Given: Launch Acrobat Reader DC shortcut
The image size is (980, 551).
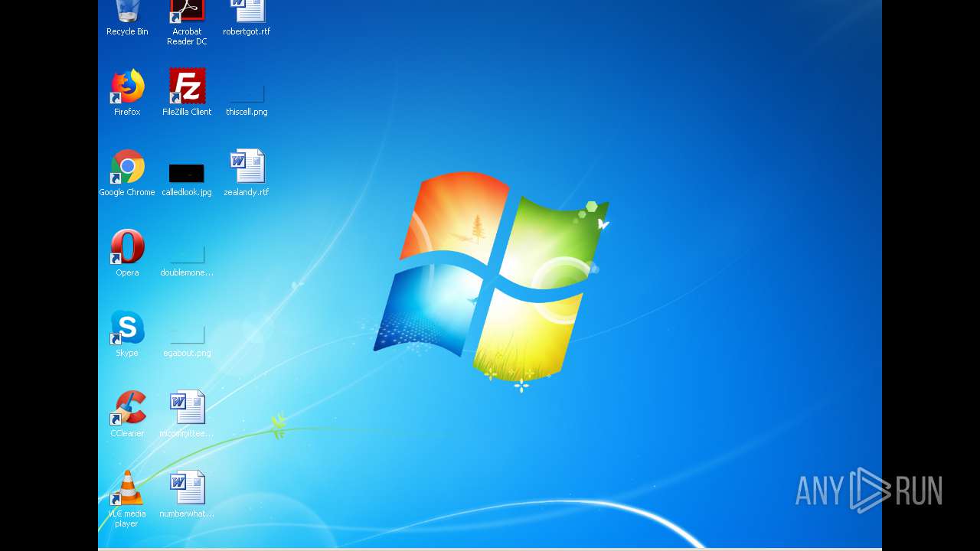Looking at the screenshot, I should point(187,11).
